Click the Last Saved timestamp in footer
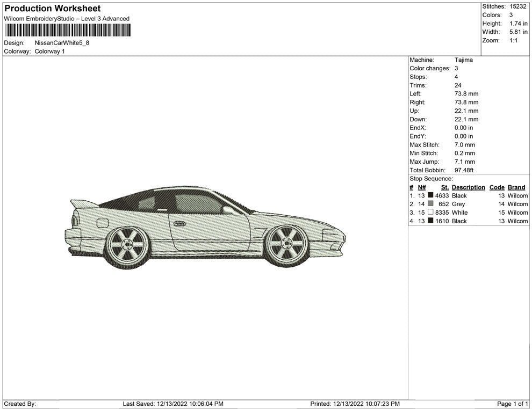The image size is (532, 409). (x=173, y=404)
